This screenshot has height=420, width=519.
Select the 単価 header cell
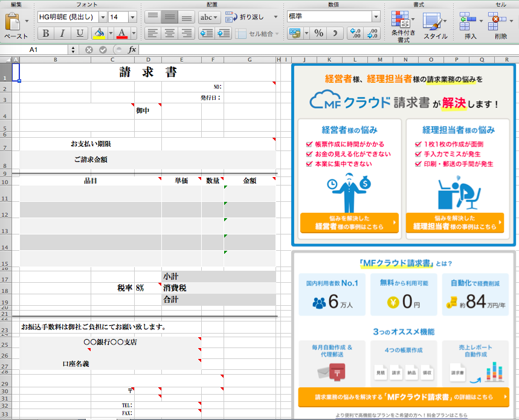181,181
